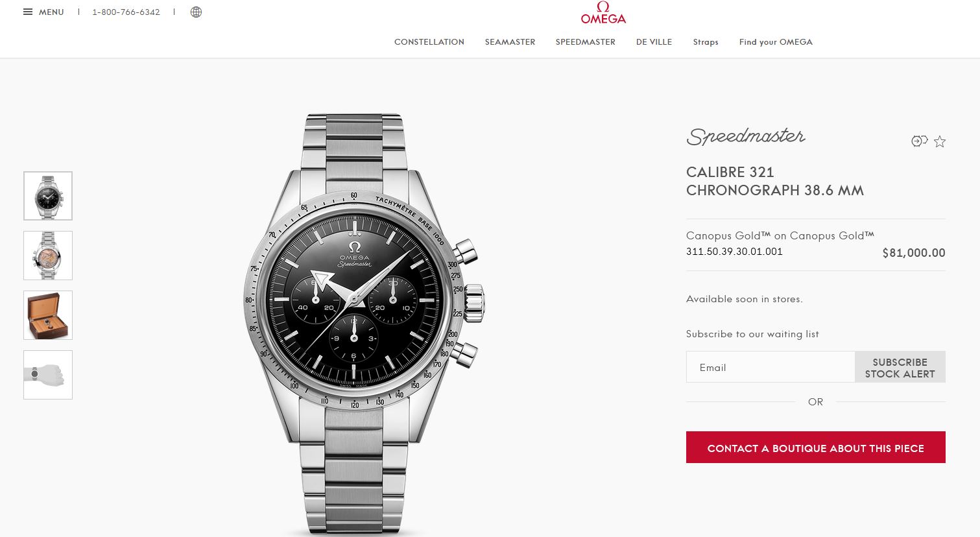Click the globe language selector icon
The width and height of the screenshot is (980, 537).
click(x=196, y=12)
